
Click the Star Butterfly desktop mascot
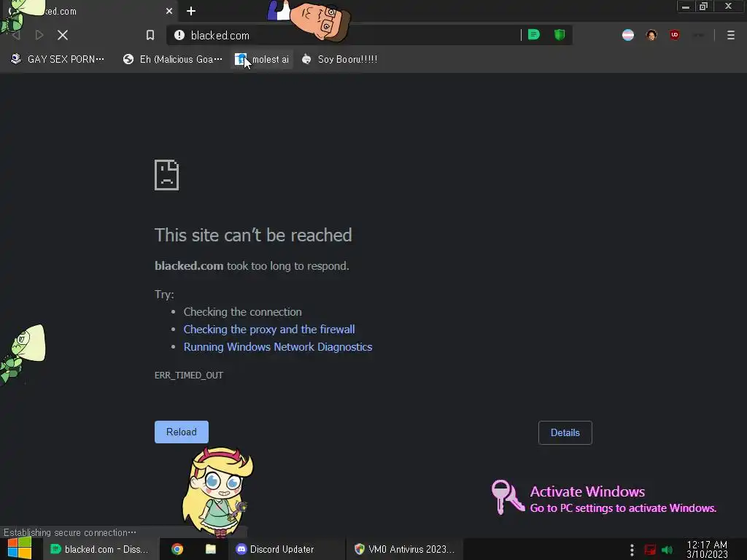pos(217,491)
